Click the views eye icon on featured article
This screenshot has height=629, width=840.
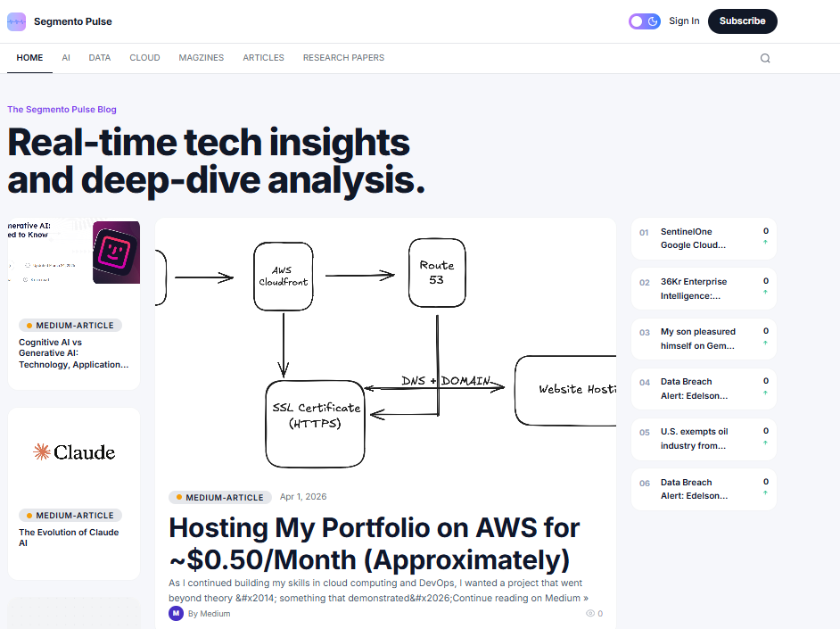[x=589, y=614]
